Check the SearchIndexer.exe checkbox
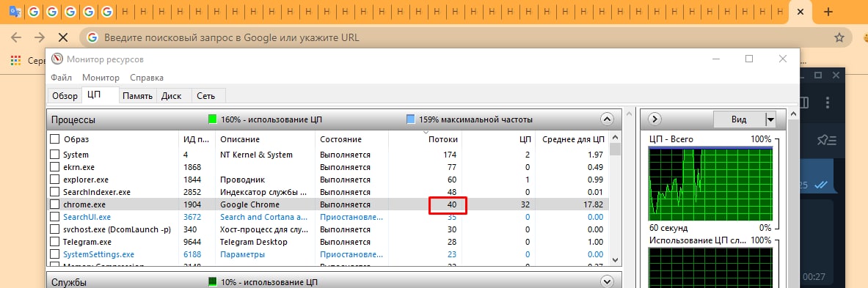Viewport: 868px width, 288px height. [55, 192]
